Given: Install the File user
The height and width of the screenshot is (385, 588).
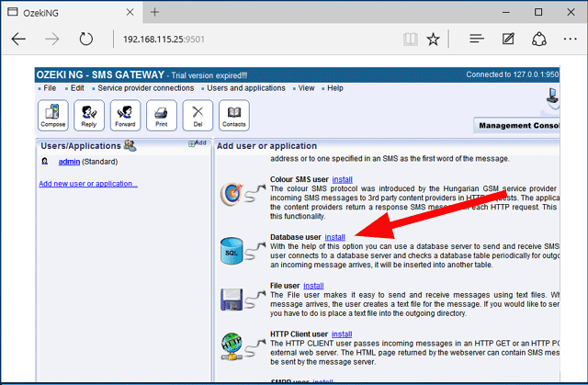Looking at the screenshot, I should tap(313, 286).
